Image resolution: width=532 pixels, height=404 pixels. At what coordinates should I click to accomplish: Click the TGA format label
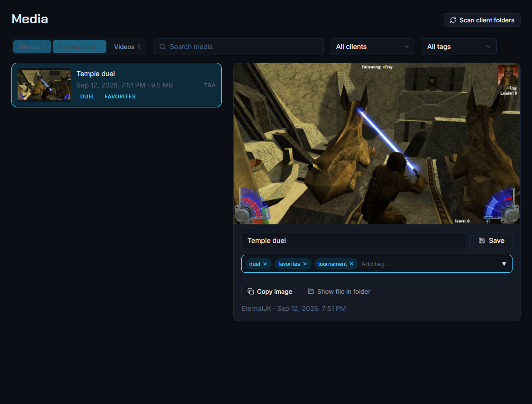point(209,85)
